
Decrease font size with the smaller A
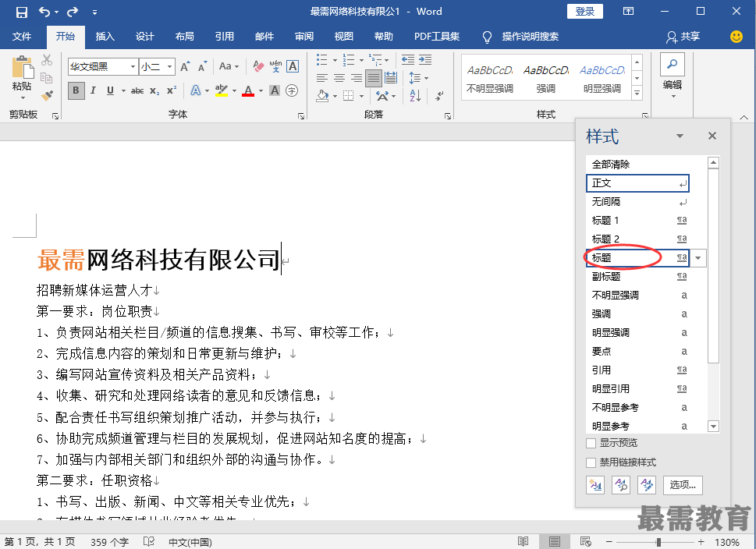click(203, 66)
